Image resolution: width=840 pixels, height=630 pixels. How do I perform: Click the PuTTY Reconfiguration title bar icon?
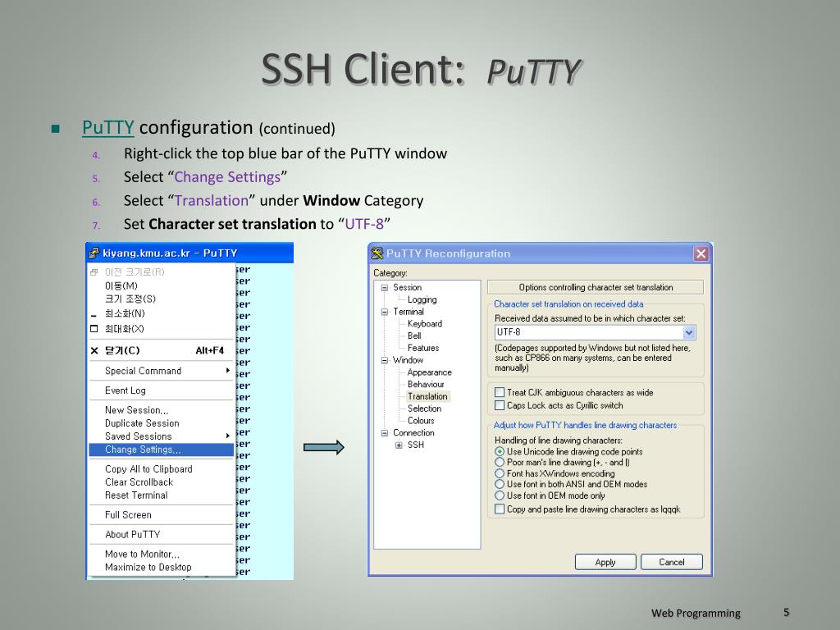pyautogui.click(x=377, y=253)
